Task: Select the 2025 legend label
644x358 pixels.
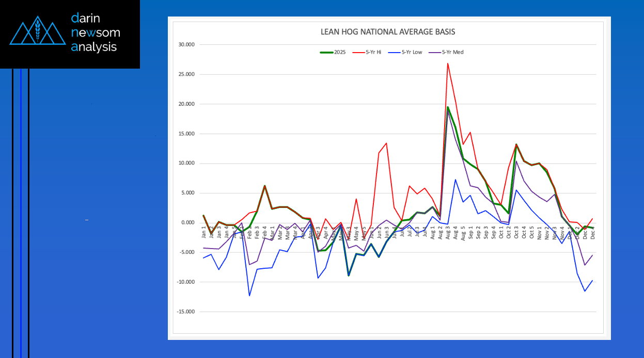Action: [340, 52]
